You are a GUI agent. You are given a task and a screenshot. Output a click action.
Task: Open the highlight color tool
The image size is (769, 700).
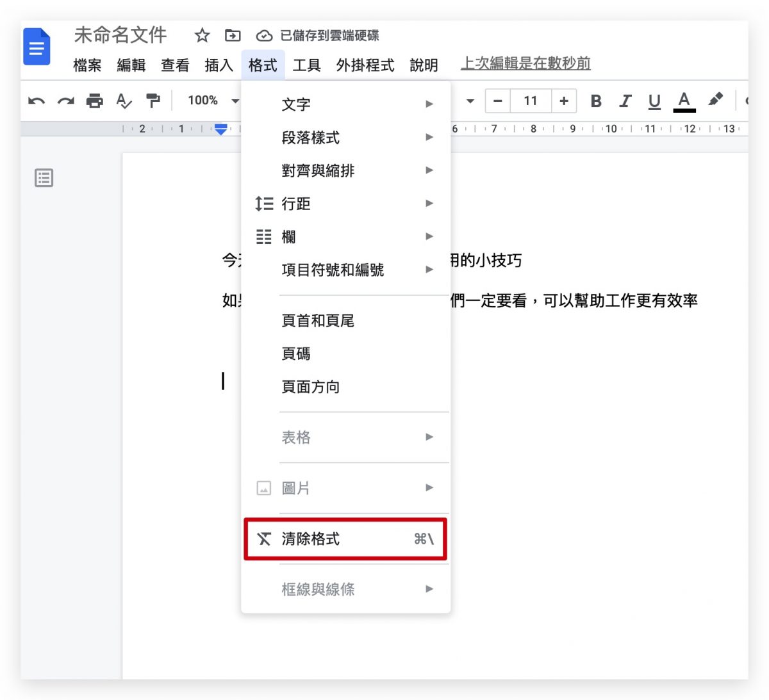click(715, 100)
